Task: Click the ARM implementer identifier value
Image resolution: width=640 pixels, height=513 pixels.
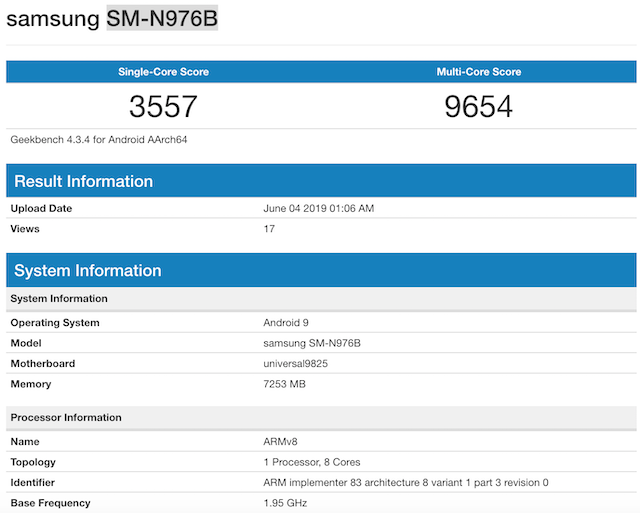Action: coord(405,482)
